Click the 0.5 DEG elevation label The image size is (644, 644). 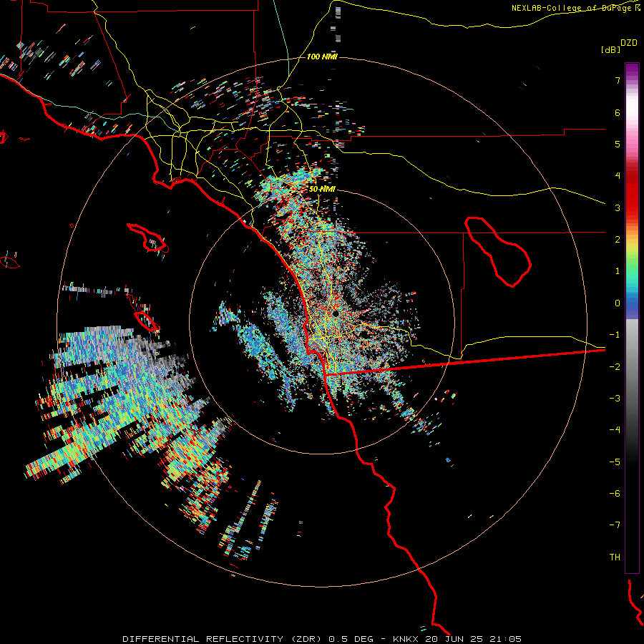pos(351,639)
